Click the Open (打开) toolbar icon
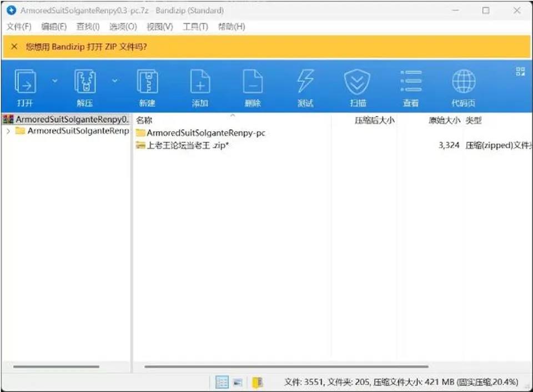The image size is (533, 392). [25, 81]
